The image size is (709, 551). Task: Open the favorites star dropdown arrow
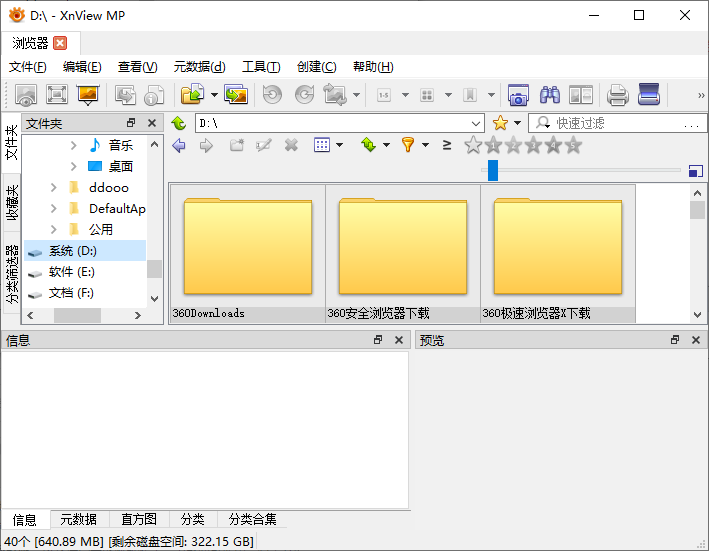(x=518, y=123)
